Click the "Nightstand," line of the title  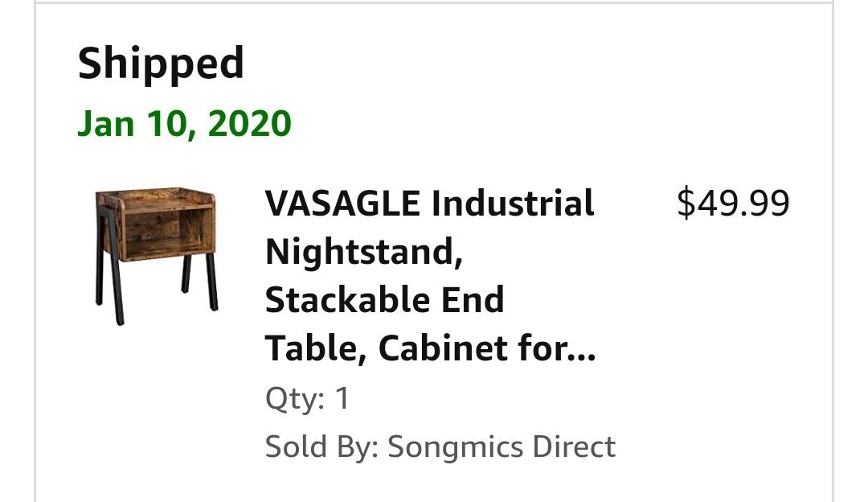pos(363,253)
